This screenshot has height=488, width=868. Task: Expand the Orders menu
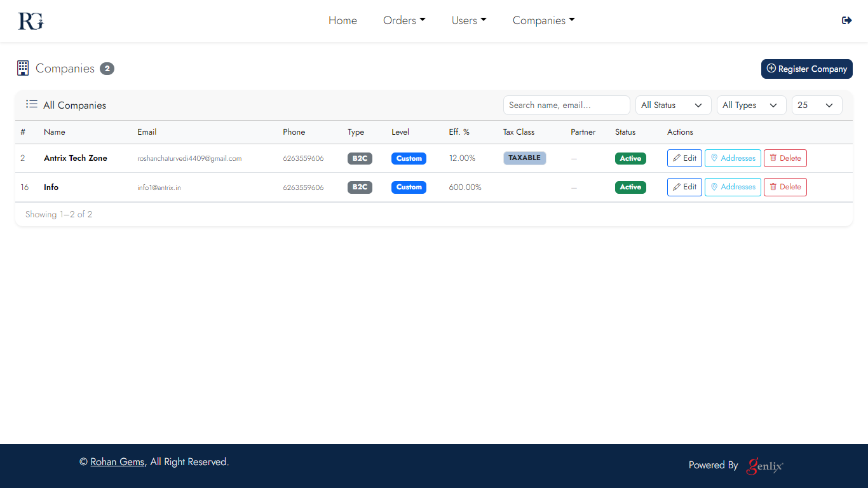click(x=404, y=20)
